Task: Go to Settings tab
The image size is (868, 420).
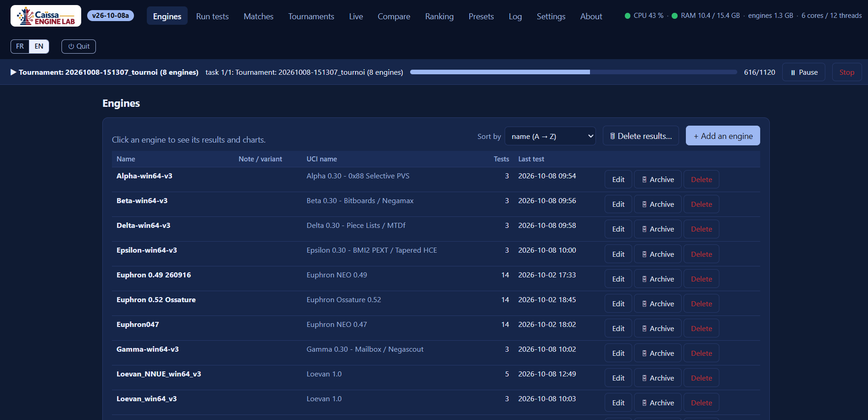Action: [551, 16]
